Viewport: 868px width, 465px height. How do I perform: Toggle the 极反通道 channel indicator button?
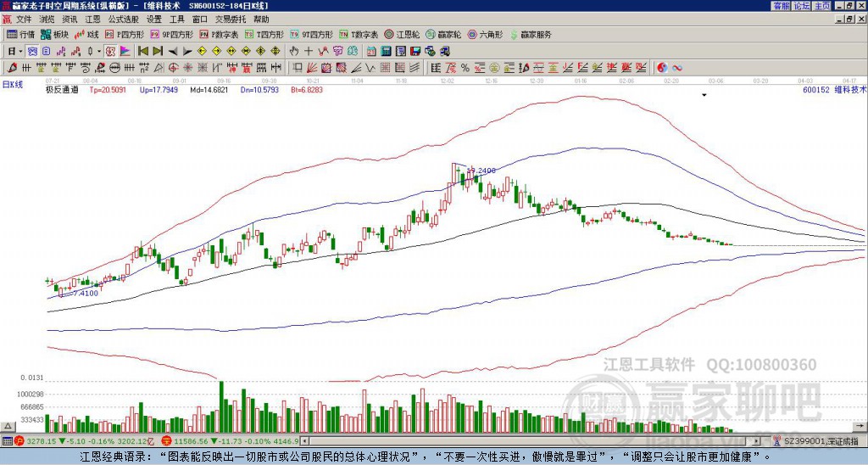tap(61, 88)
